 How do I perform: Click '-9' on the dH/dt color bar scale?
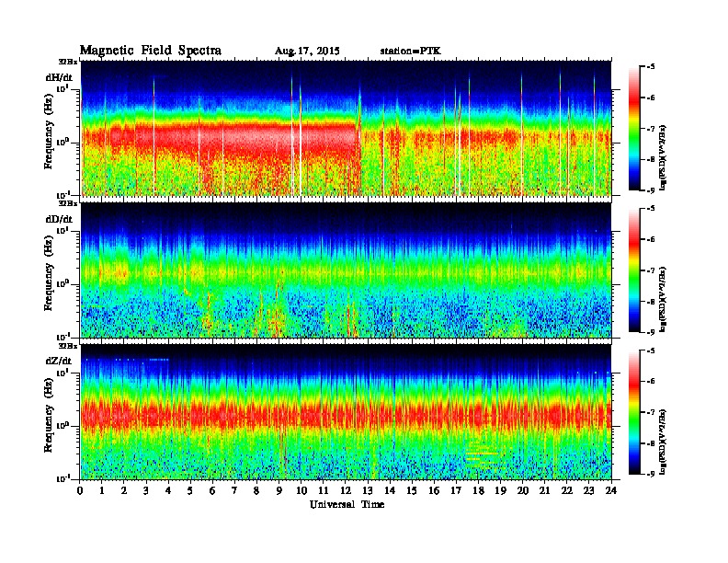[x=651, y=190]
